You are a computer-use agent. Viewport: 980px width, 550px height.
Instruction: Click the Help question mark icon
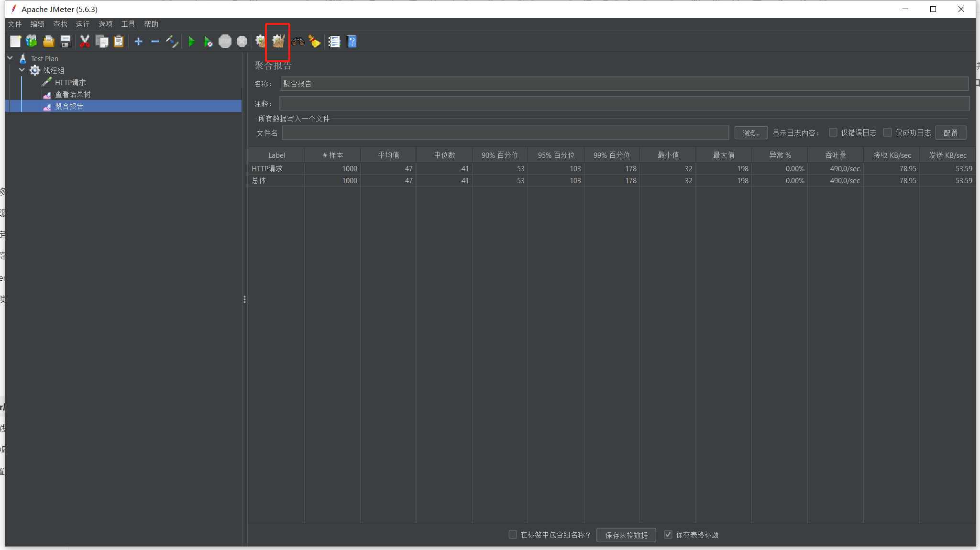tap(352, 42)
